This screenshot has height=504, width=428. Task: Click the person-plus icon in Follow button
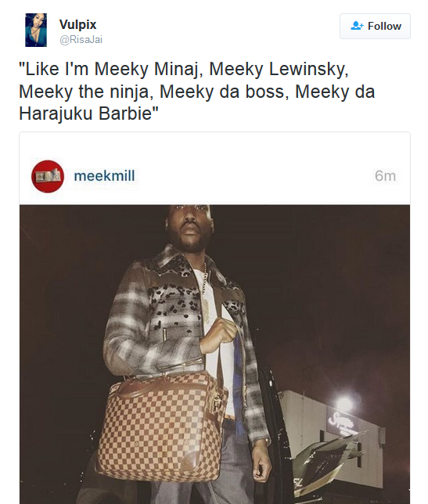tap(357, 26)
